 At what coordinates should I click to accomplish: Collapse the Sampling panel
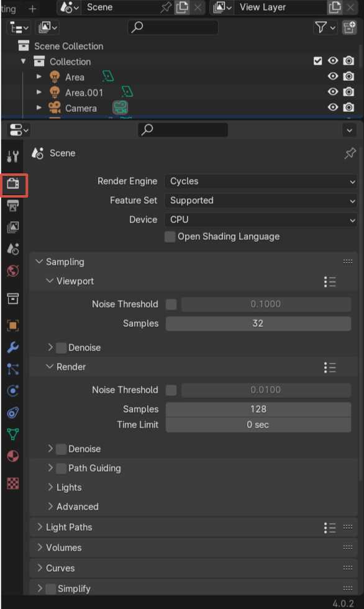click(39, 262)
